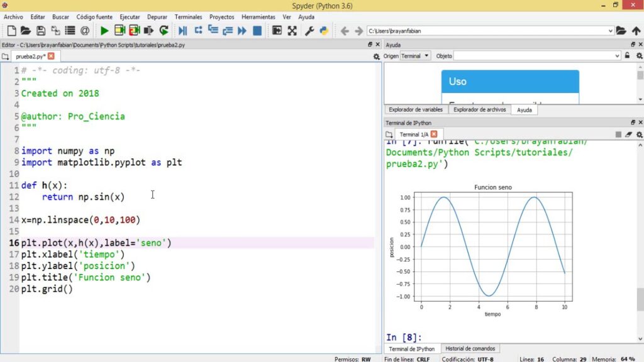The image size is (644, 362).
Task: Open IPython console options gear
Action: click(639, 134)
